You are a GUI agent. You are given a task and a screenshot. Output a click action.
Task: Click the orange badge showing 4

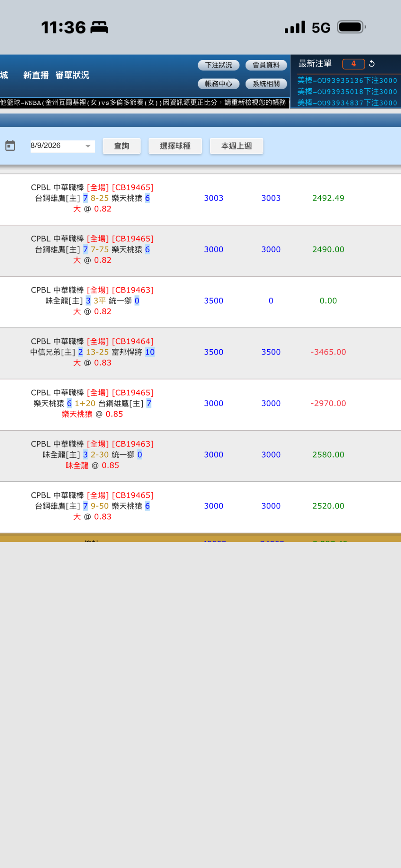pos(353,64)
